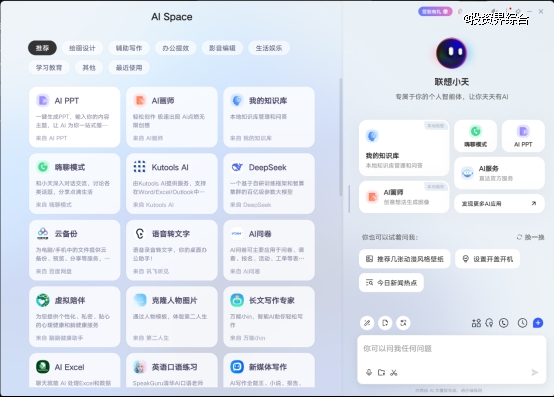Screen dimensions: 554x397
Task: Open the 云备份 cloud backup icon
Action: click(x=43, y=233)
